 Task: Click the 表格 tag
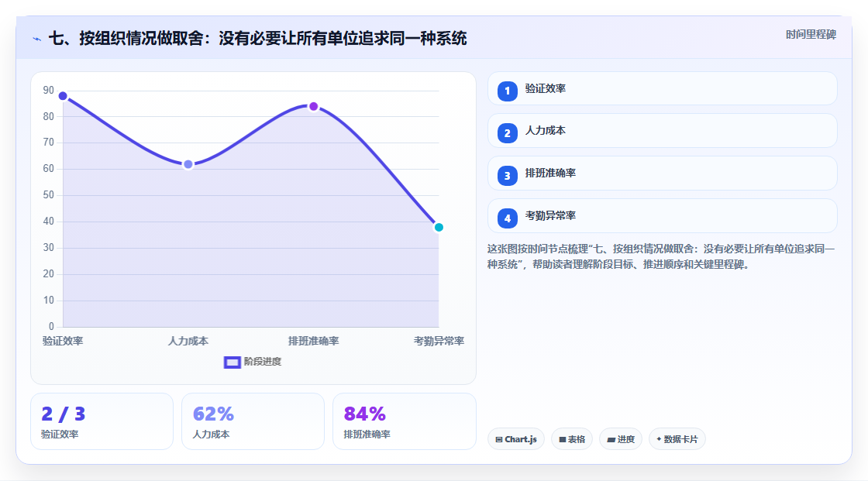point(572,439)
